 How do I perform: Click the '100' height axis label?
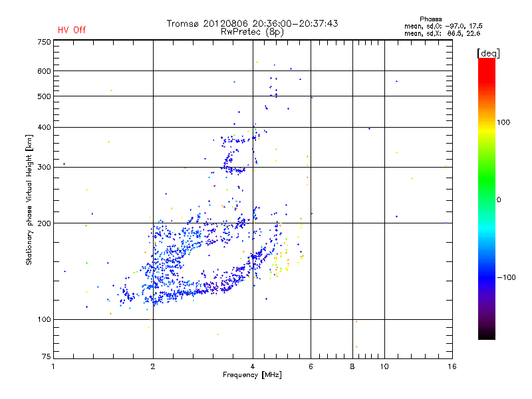[x=44, y=319]
